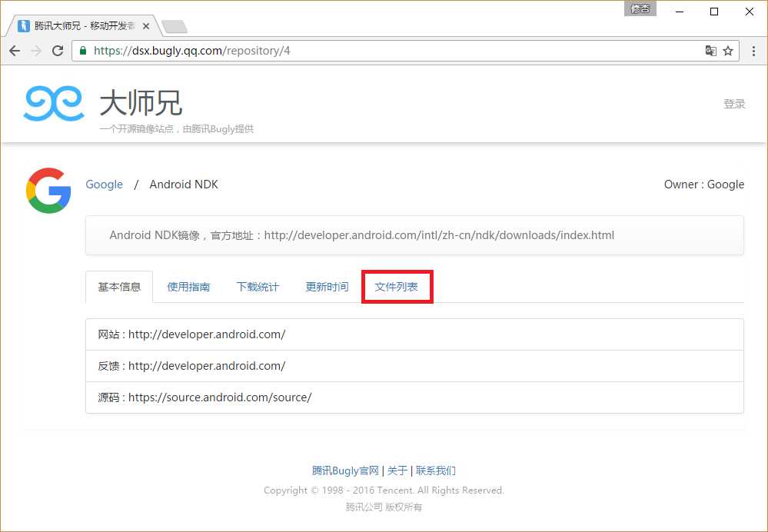Reload the page with refresh icon

point(58,51)
